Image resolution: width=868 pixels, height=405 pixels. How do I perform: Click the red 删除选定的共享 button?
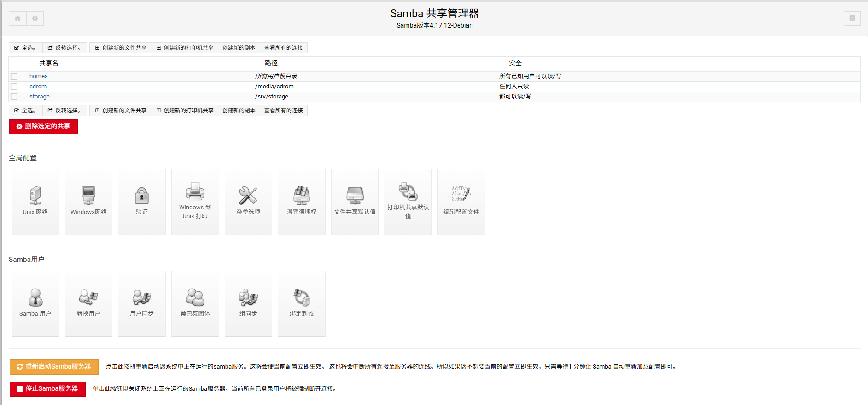(43, 127)
